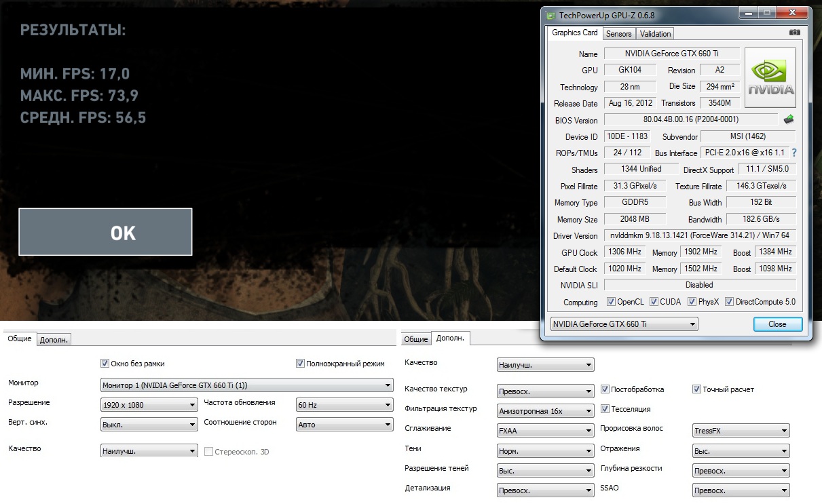Image resolution: width=822 pixels, height=504 pixels.
Task: Click the camera screenshot icon in GPU-Z
Action: [x=794, y=33]
